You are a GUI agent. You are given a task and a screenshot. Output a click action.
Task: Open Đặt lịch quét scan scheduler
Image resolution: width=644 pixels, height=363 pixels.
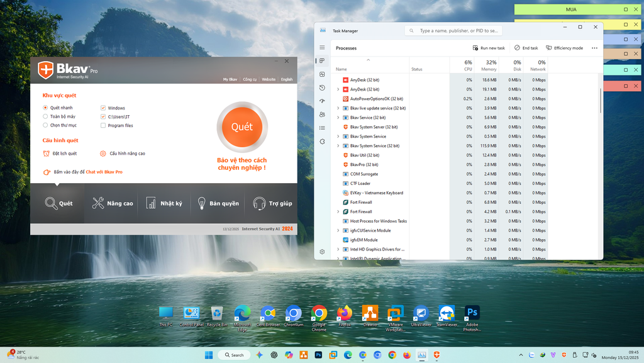pyautogui.click(x=60, y=154)
